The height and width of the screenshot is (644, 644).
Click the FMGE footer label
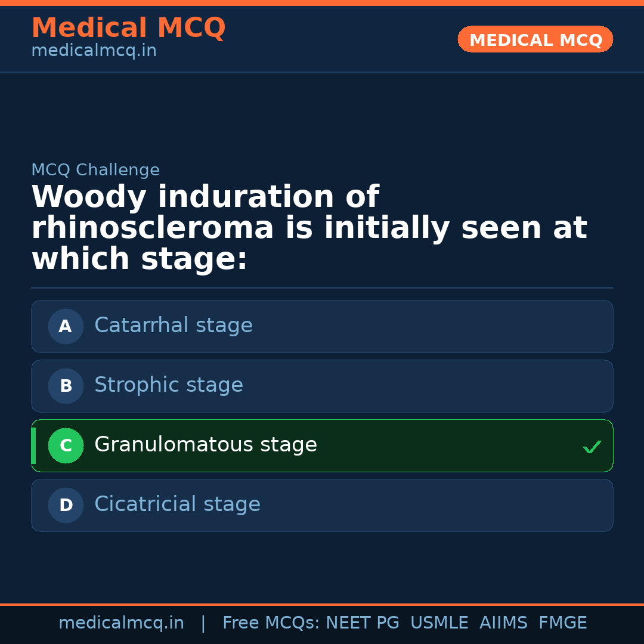point(562,623)
